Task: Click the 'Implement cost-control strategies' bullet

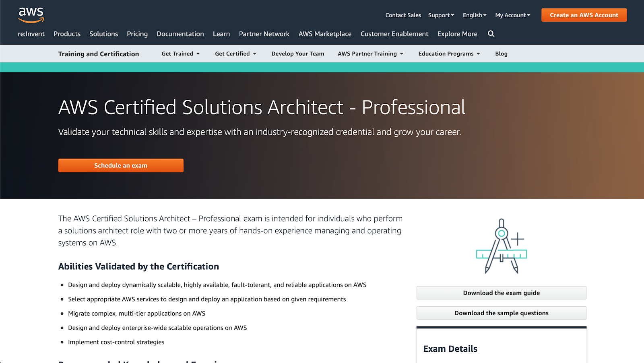Action: (x=116, y=342)
